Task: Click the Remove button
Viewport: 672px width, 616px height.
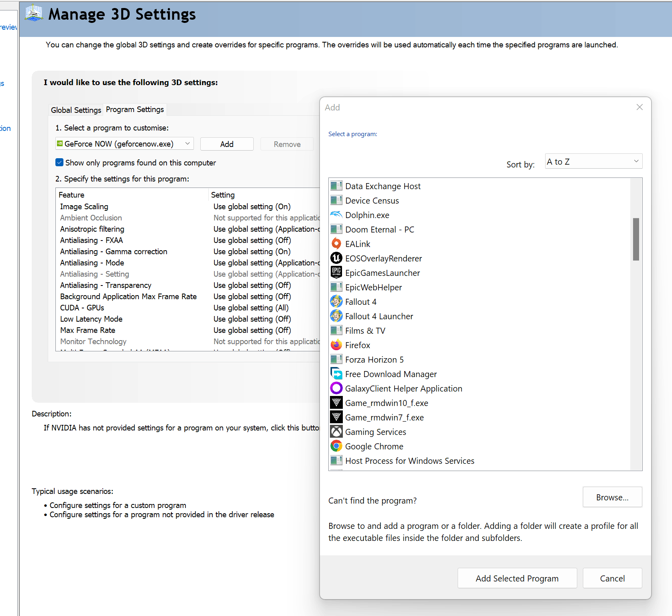Action: click(287, 144)
